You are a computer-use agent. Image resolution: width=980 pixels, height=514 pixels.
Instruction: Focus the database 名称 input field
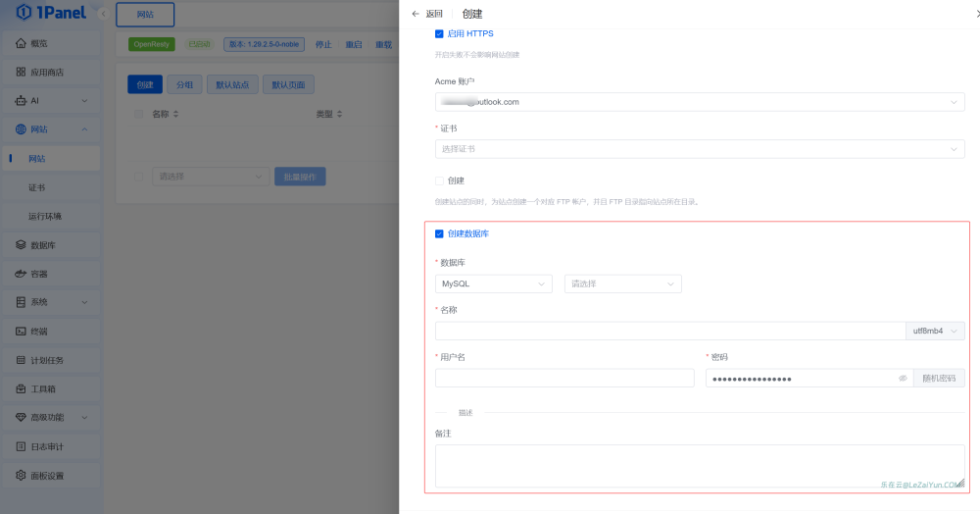[670, 331]
